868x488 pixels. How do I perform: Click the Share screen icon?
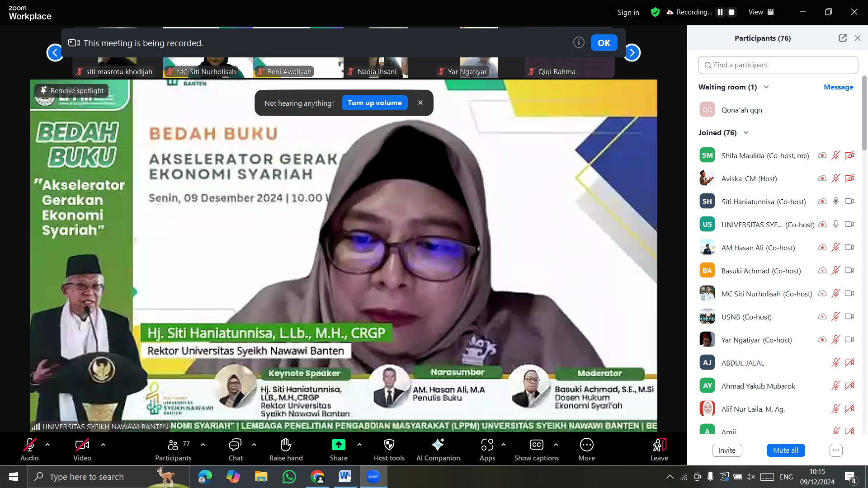[x=338, y=445]
